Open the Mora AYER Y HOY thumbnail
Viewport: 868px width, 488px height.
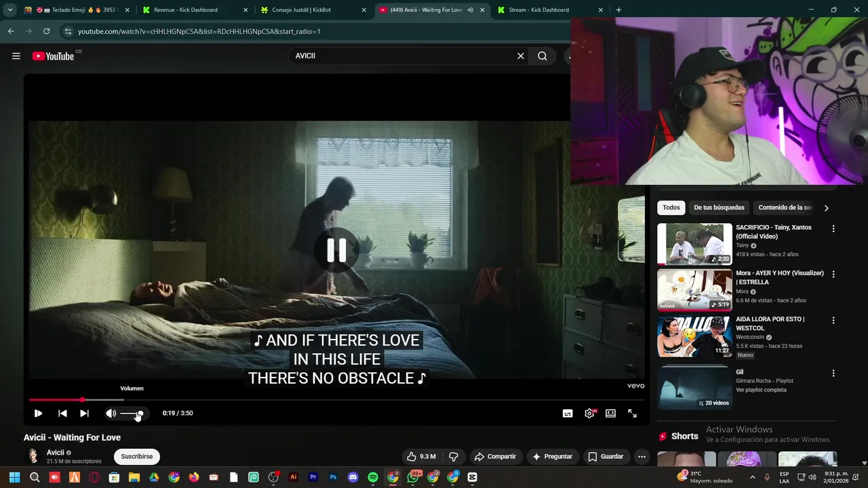click(x=694, y=290)
